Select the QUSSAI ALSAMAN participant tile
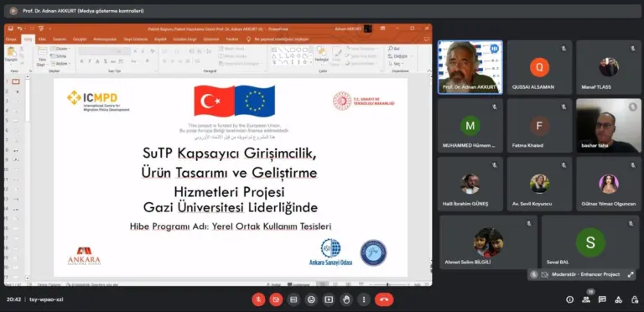The height and width of the screenshot is (312, 644). [539, 67]
